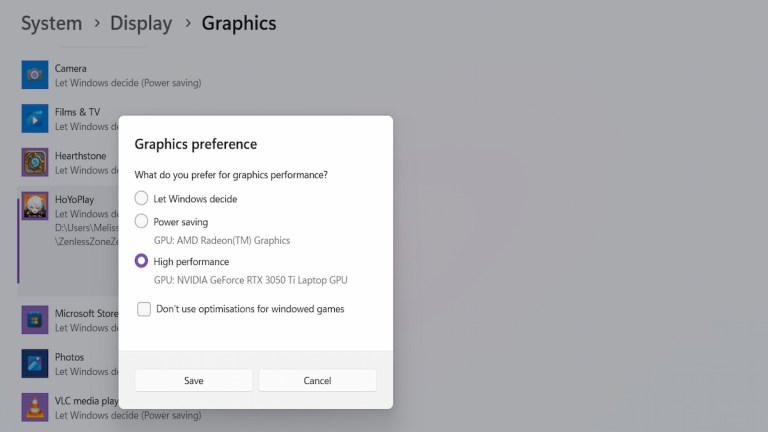Screen dimensions: 768x432
Task: Select the Power saving radio button
Action: coord(142,221)
